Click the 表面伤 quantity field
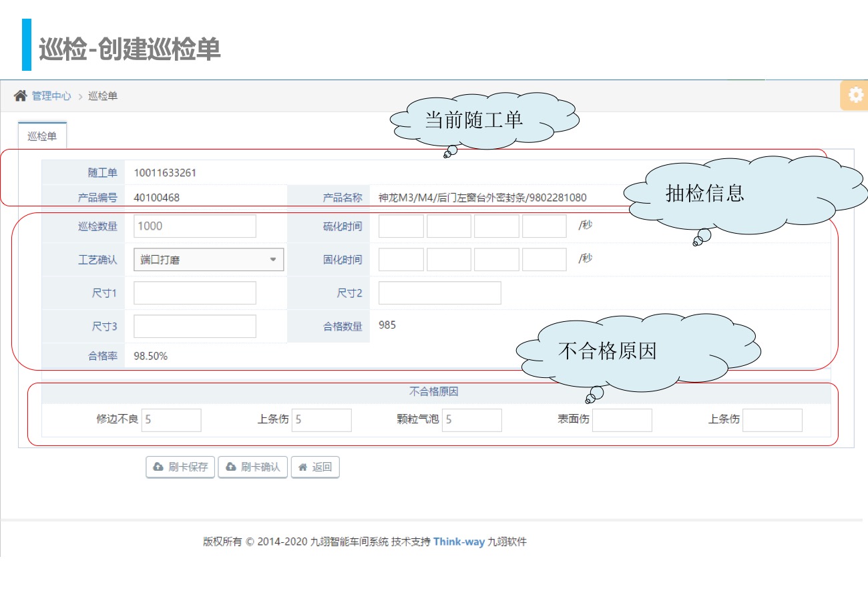Image resolution: width=868 pixels, height=601 pixels. (622, 420)
